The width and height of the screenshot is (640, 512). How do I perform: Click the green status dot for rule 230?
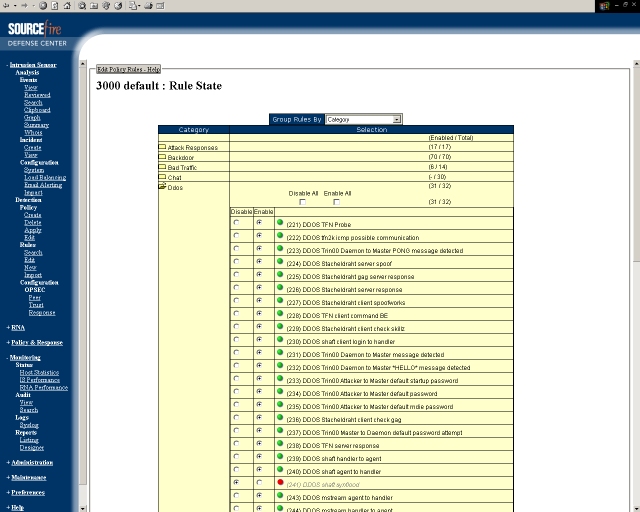[x=280, y=339]
